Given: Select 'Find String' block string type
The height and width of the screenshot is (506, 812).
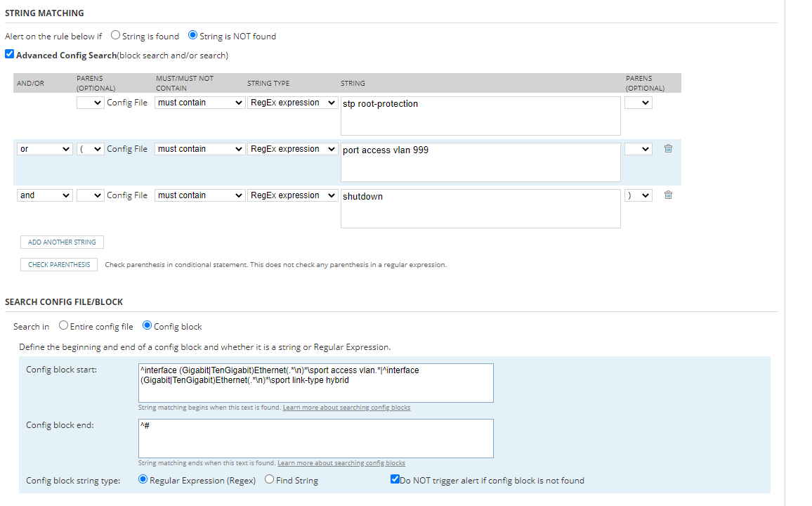Looking at the screenshot, I should tap(269, 479).
